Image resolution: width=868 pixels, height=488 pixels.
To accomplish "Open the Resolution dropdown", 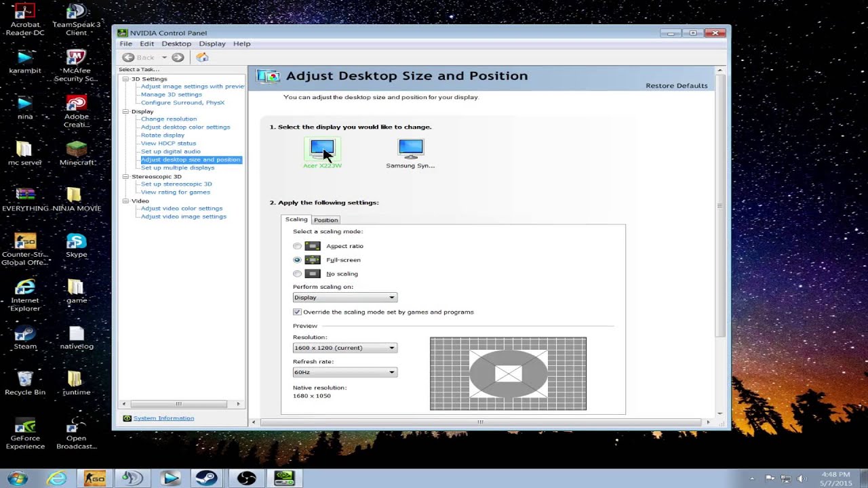I will pyautogui.click(x=345, y=348).
